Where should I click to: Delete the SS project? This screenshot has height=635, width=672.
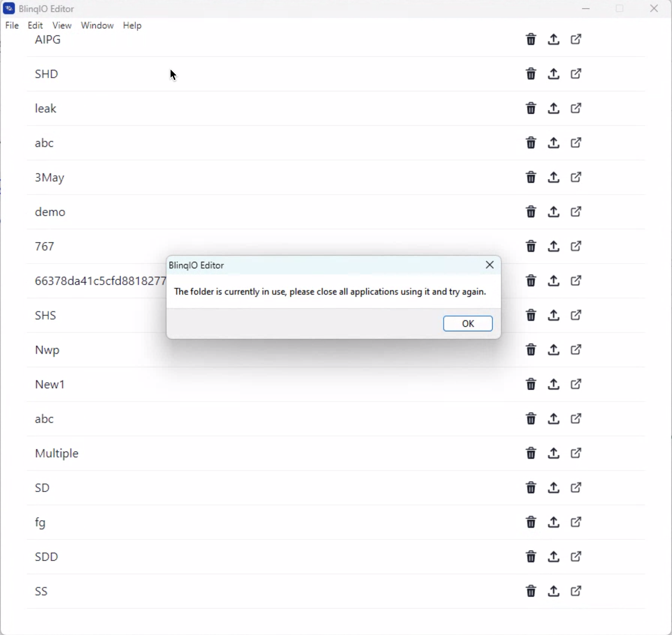(531, 592)
